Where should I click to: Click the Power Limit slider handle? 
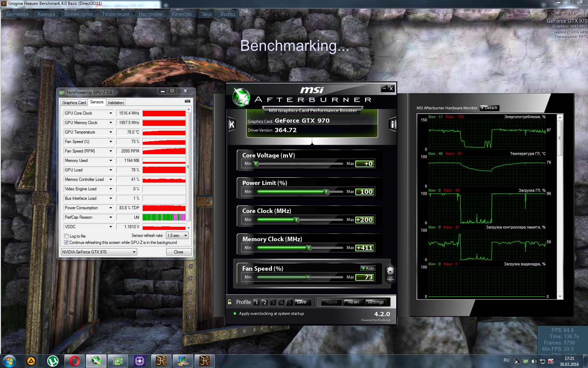click(327, 192)
